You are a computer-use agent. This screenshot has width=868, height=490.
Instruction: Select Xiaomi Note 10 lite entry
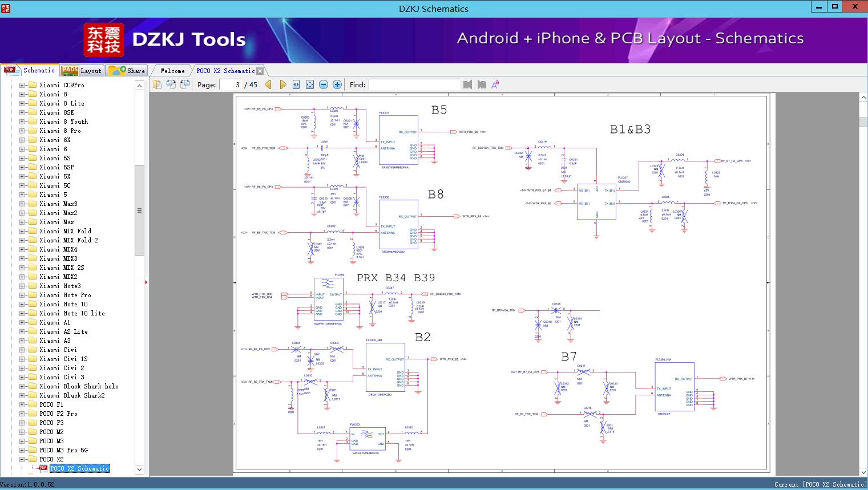[72, 313]
